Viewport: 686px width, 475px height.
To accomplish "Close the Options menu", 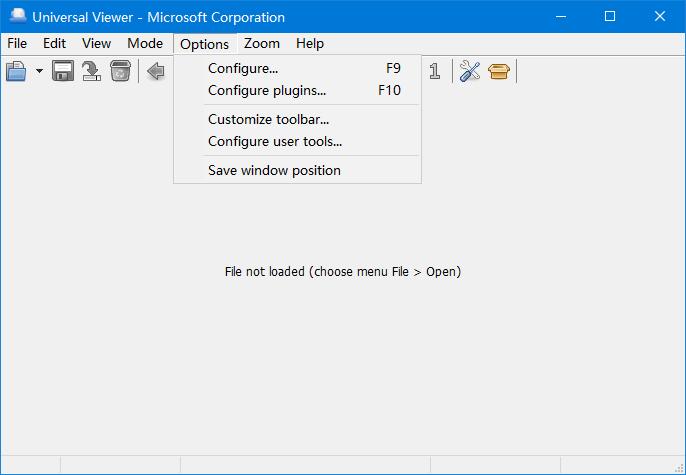I will coord(204,44).
